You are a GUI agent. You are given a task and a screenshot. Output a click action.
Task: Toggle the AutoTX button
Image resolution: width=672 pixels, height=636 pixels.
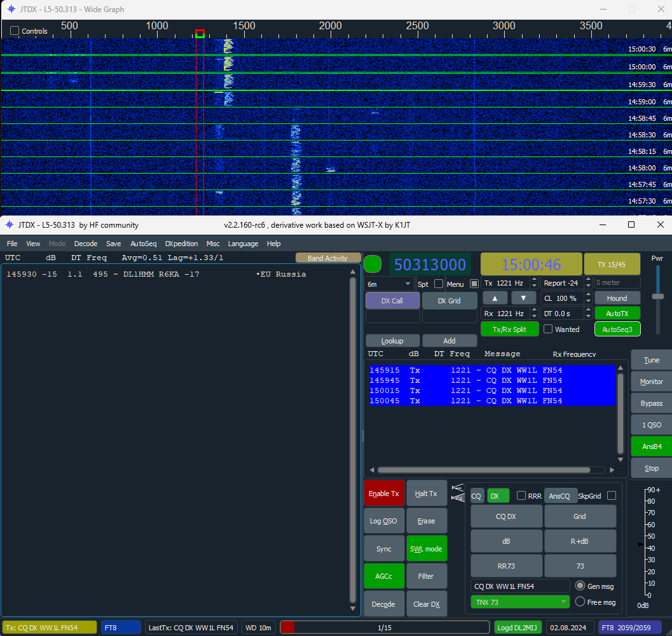pyautogui.click(x=617, y=314)
